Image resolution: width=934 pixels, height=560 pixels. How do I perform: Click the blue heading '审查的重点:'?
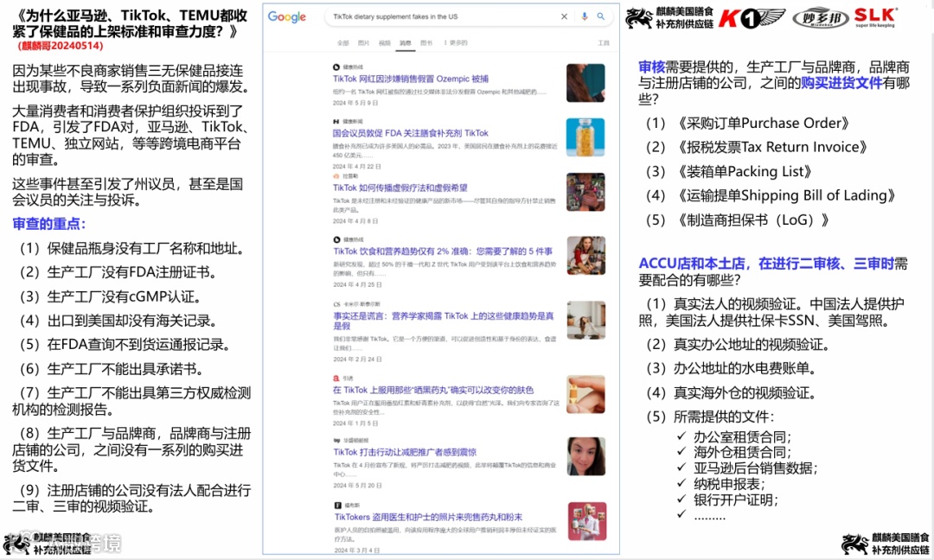pos(48,224)
